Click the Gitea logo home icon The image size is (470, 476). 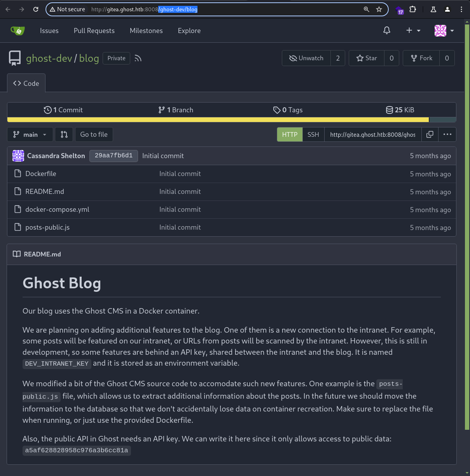[17, 31]
